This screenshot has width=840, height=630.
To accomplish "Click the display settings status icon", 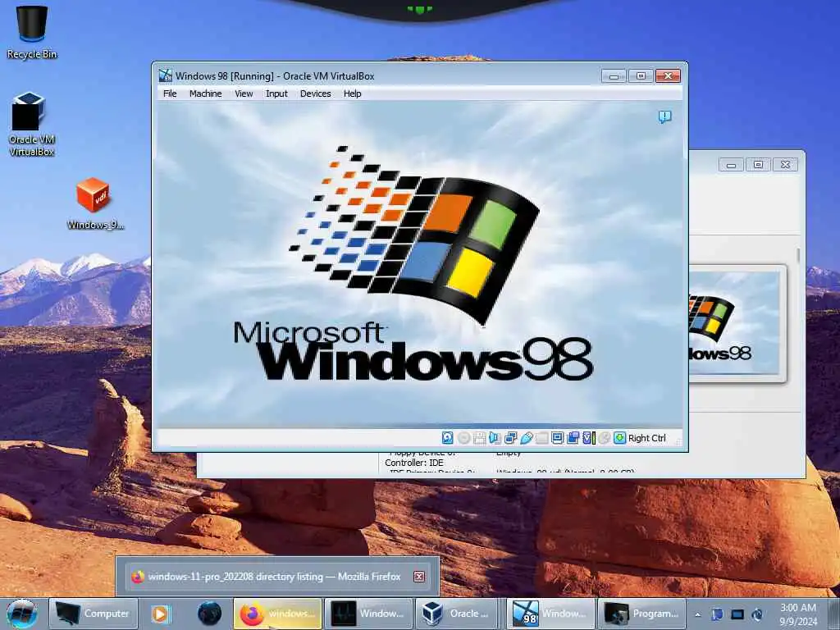I will pos(557,438).
